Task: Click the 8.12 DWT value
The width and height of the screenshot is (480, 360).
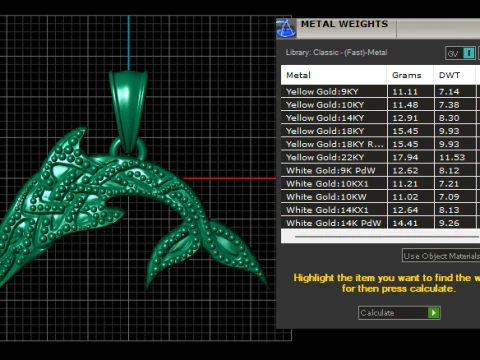Action: tap(449, 171)
